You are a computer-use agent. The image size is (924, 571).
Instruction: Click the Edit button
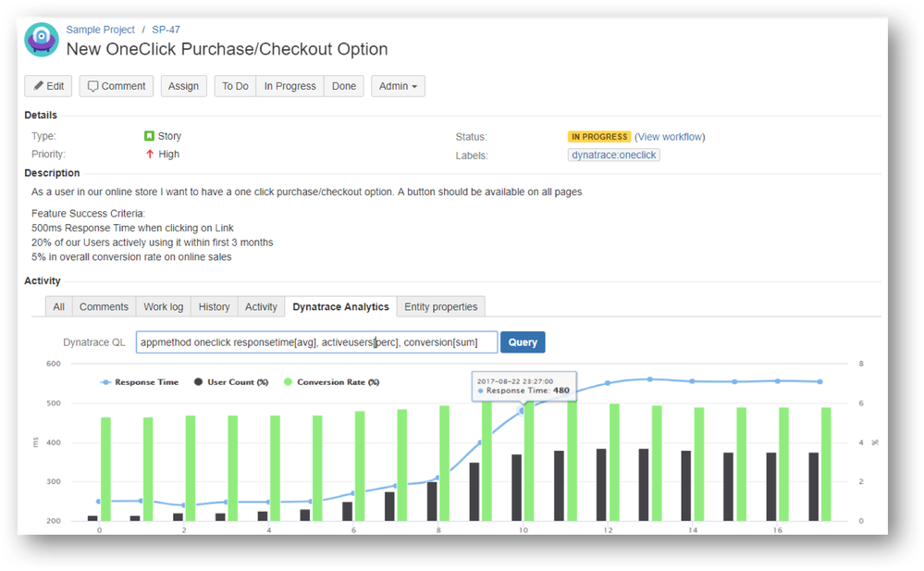pos(48,86)
